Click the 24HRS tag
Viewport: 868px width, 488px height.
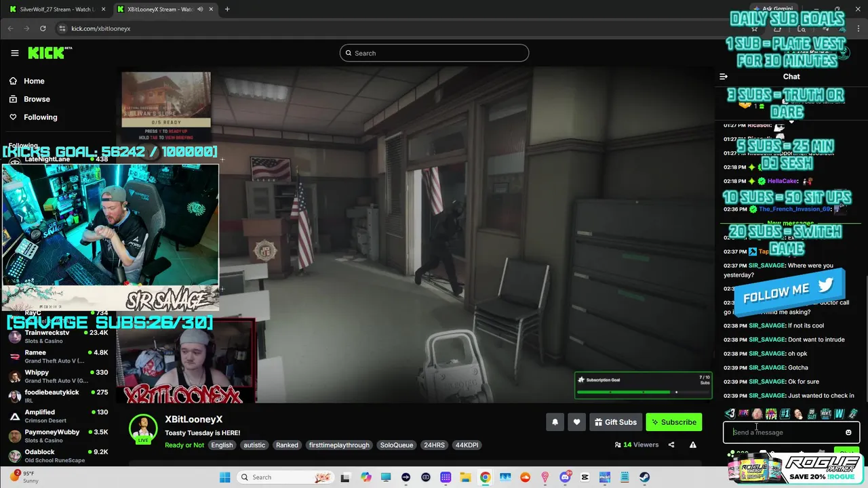434,445
